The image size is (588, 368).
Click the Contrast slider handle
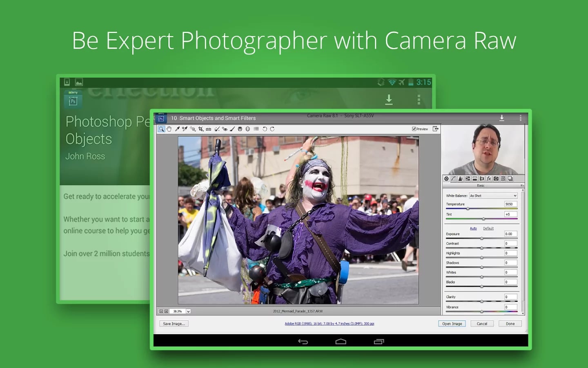click(482, 248)
